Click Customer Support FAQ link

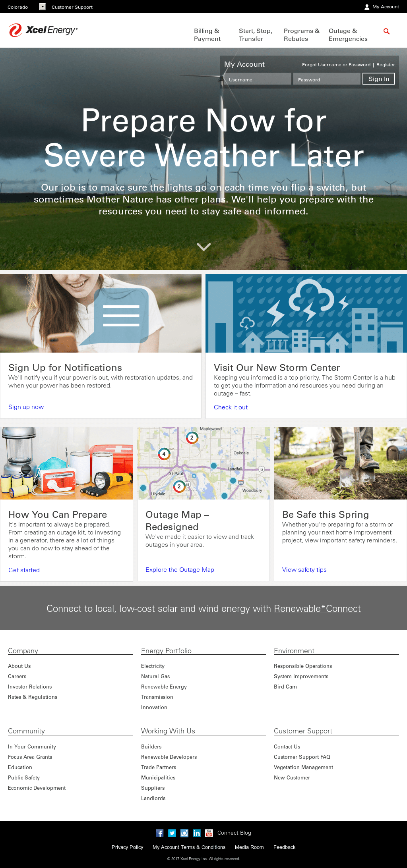coord(302,757)
